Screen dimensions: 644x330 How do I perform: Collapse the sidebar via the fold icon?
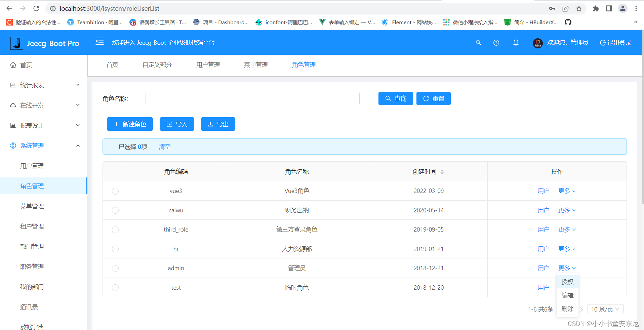tap(99, 42)
